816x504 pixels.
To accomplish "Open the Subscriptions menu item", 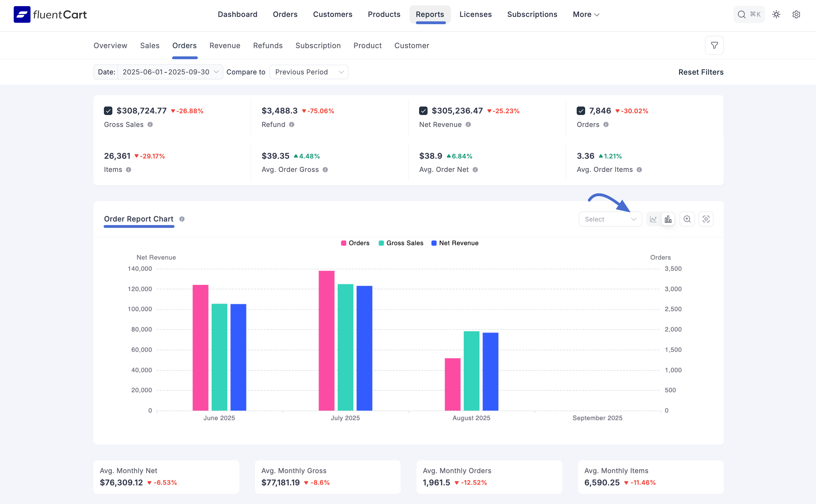I will coord(532,14).
